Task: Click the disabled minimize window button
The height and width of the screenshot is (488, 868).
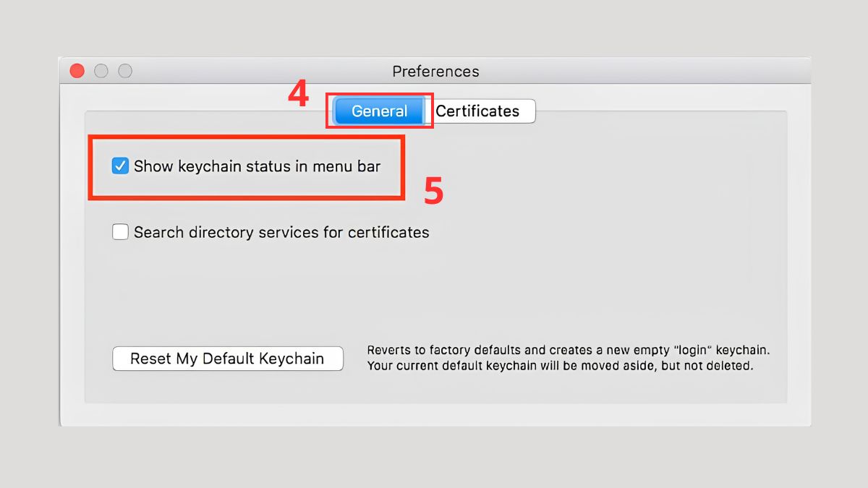Action: pyautogui.click(x=101, y=71)
